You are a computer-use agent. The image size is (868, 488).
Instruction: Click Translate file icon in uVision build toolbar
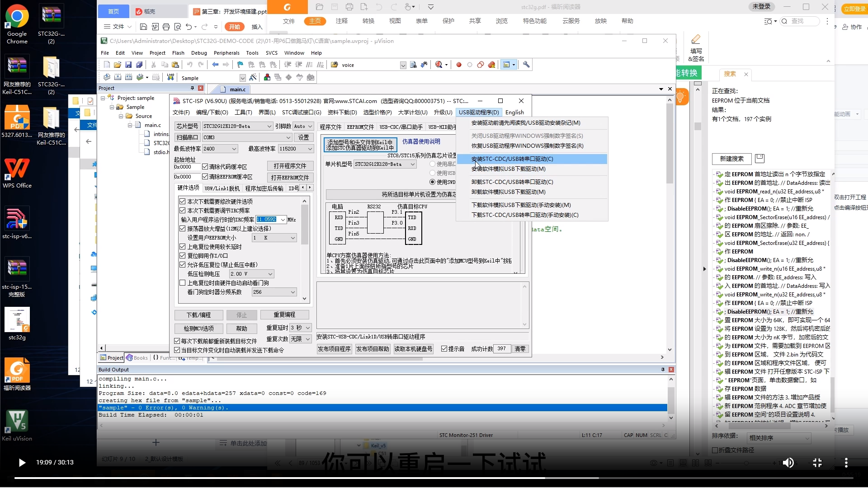coord(107,77)
